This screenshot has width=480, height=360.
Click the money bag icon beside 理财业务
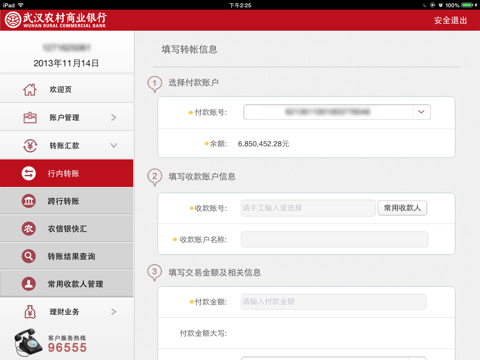click(30, 312)
